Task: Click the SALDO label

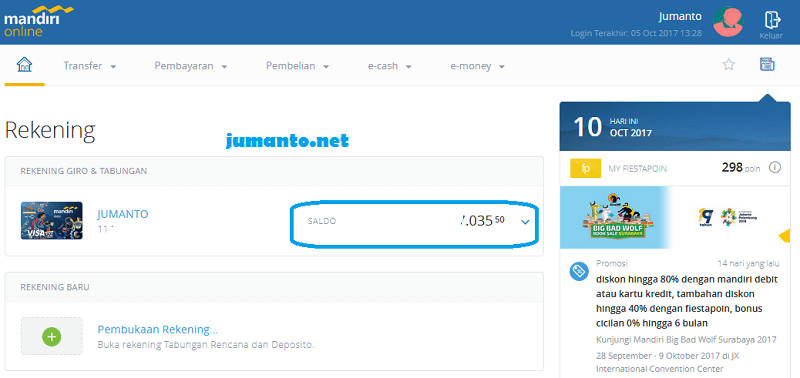Action: [322, 221]
